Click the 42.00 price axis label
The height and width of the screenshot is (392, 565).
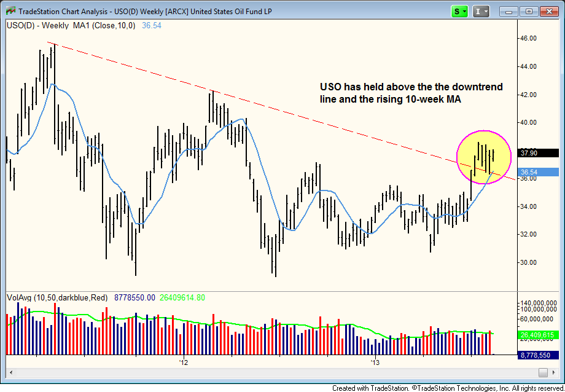click(529, 95)
